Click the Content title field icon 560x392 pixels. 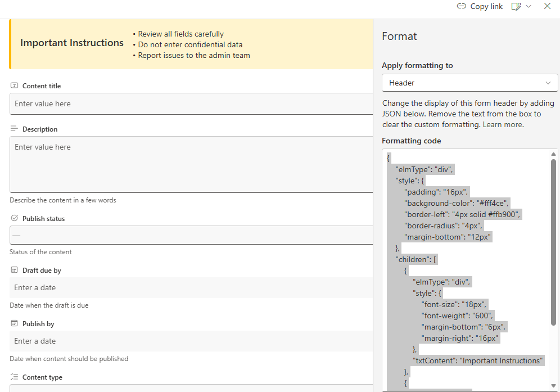coord(15,85)
